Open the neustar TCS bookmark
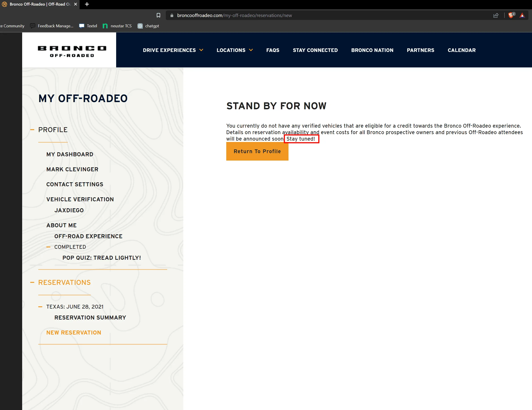The width and height of the screenshot is (532, 410). (x=117, y=26)
